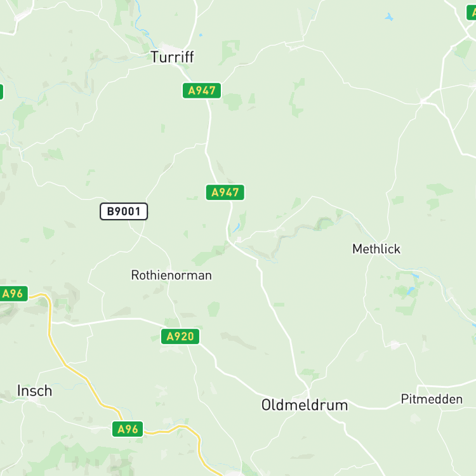
Task: Click the Pitmedden village label
Action: click(432, 399)
